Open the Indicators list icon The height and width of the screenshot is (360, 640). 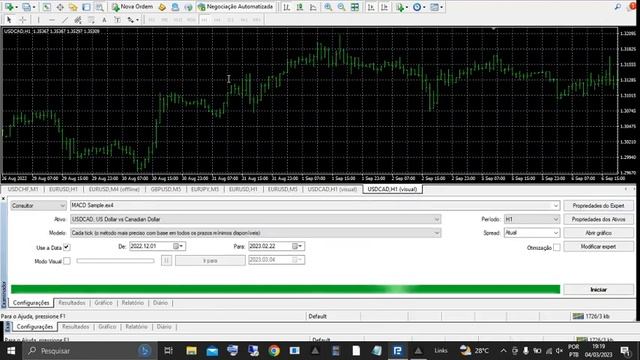tap(401, 7)
